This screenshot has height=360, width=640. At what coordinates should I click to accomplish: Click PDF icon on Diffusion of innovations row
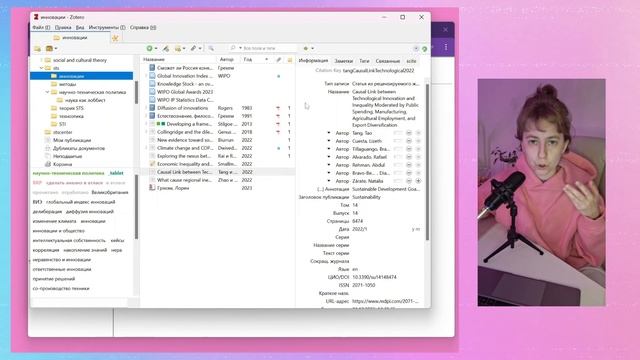pos(278,108)
